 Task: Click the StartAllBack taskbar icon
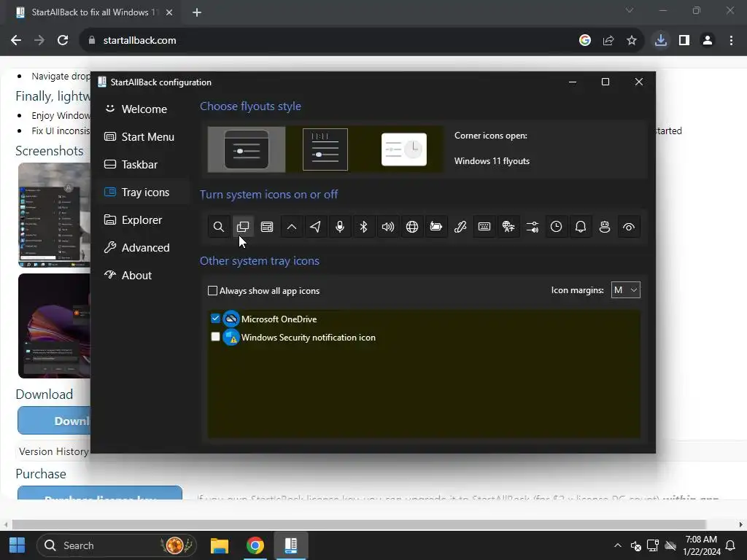290,545
